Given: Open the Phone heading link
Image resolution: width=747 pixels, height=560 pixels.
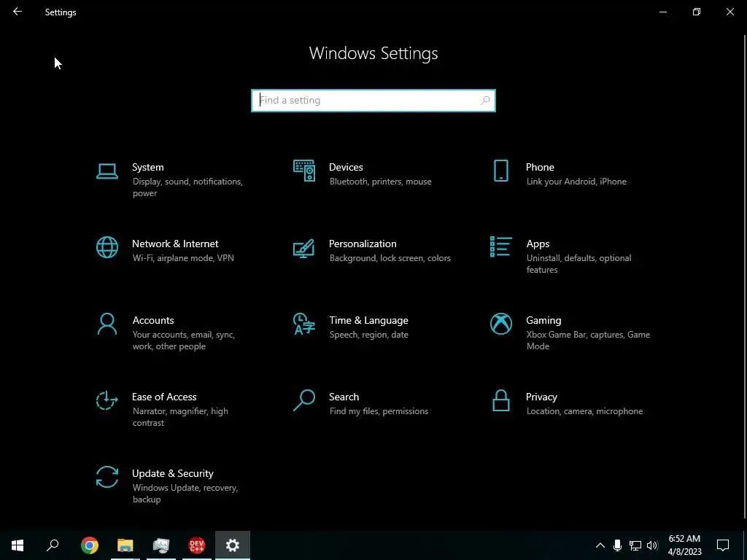Looking at the screenshot, I should (x=541, y=167).
